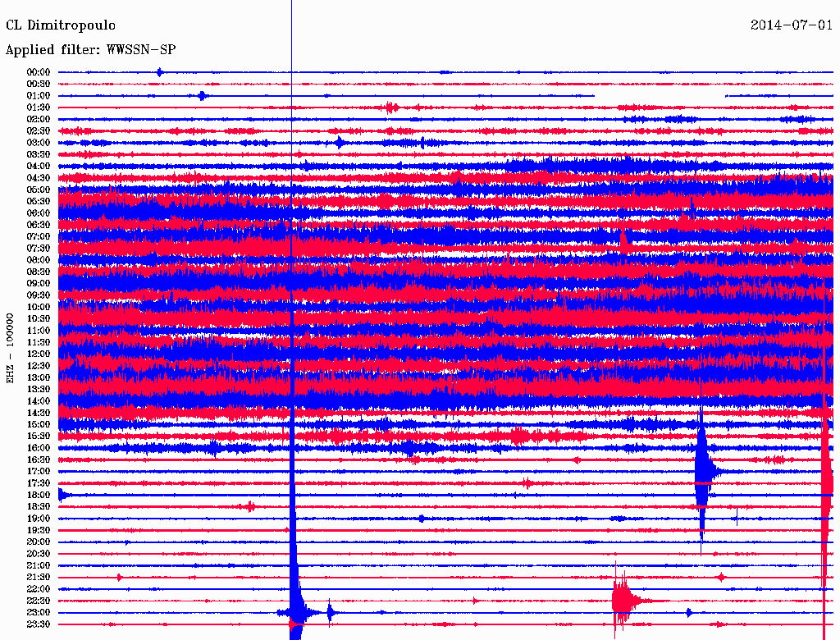840x640 pixels.
Task: Click the '09:30' time label
Action: [x=39, y=295]
